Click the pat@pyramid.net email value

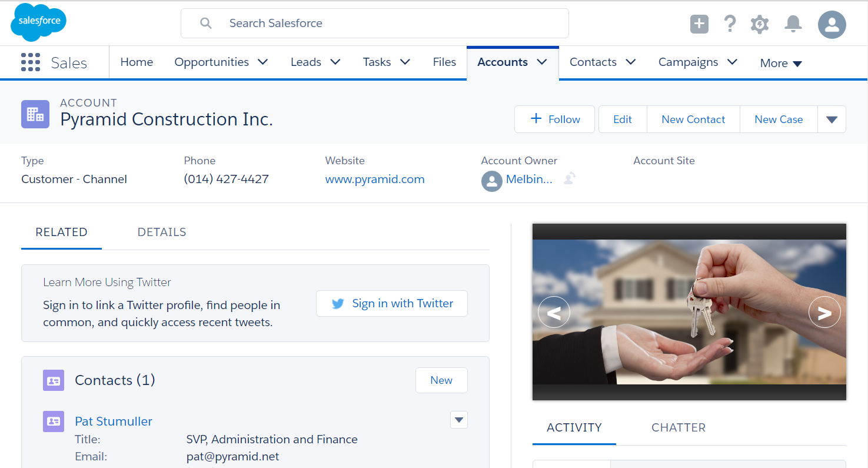[232, 457]
